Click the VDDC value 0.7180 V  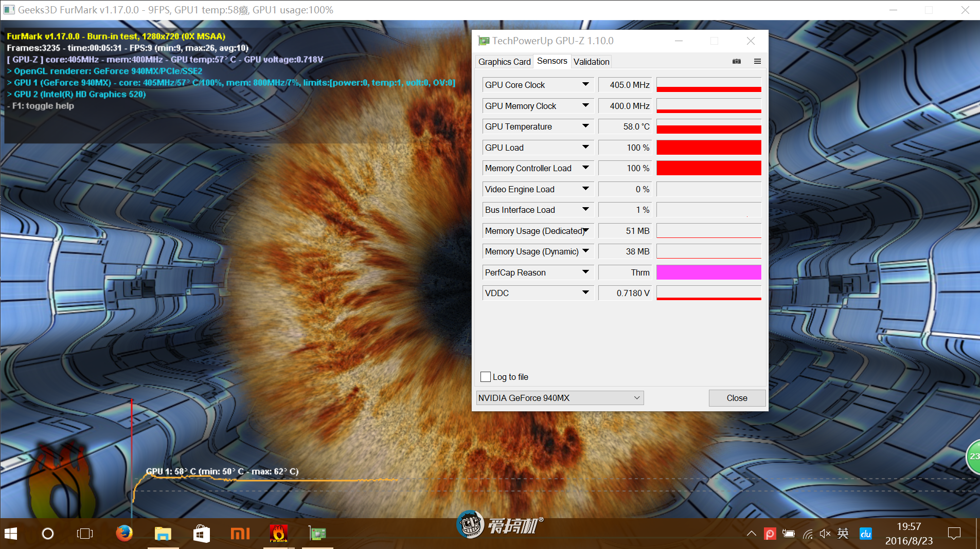point(625,293)
